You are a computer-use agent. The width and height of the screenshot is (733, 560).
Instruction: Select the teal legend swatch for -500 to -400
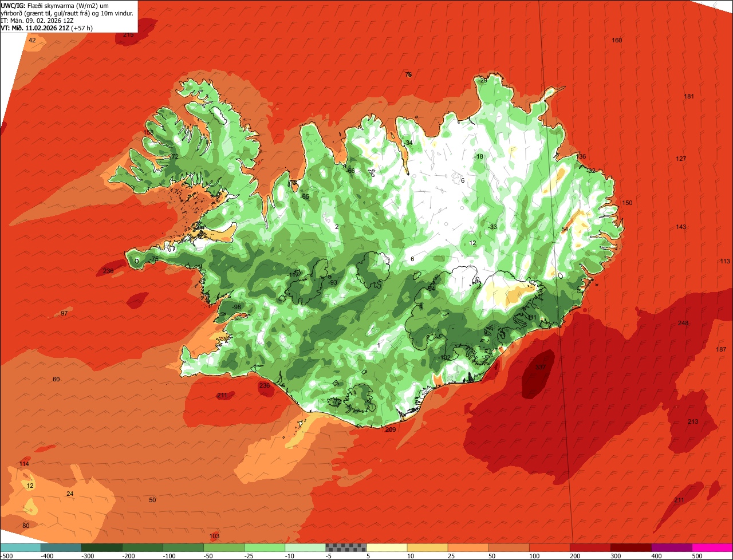coord(20,547)
